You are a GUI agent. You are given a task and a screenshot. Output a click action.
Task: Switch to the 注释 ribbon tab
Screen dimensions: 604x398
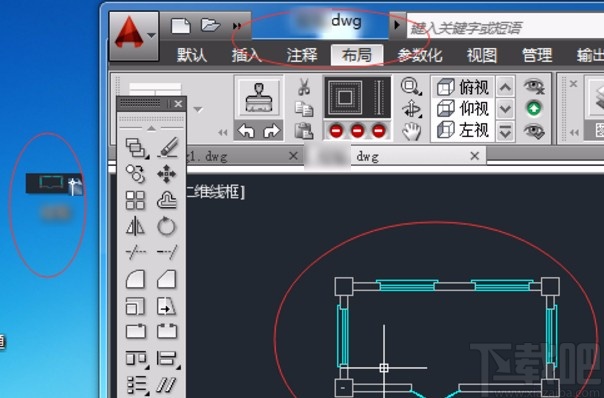302,55
